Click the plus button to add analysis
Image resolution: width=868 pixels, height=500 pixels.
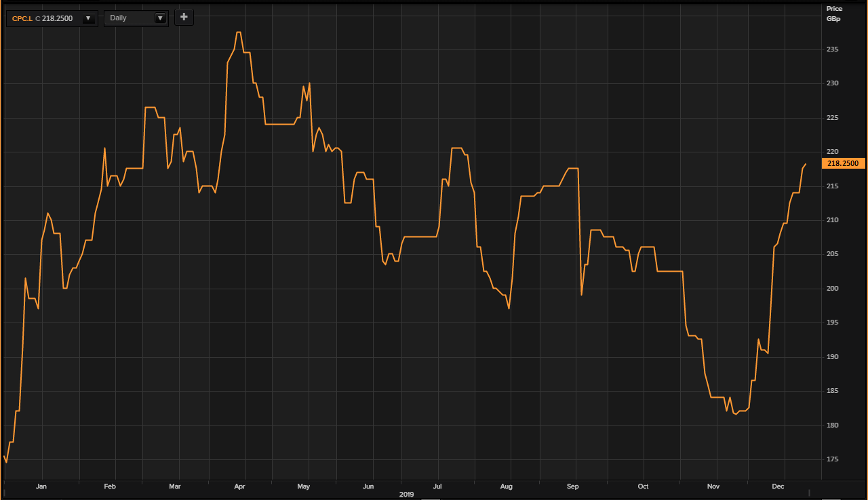[x=184, y=17]
